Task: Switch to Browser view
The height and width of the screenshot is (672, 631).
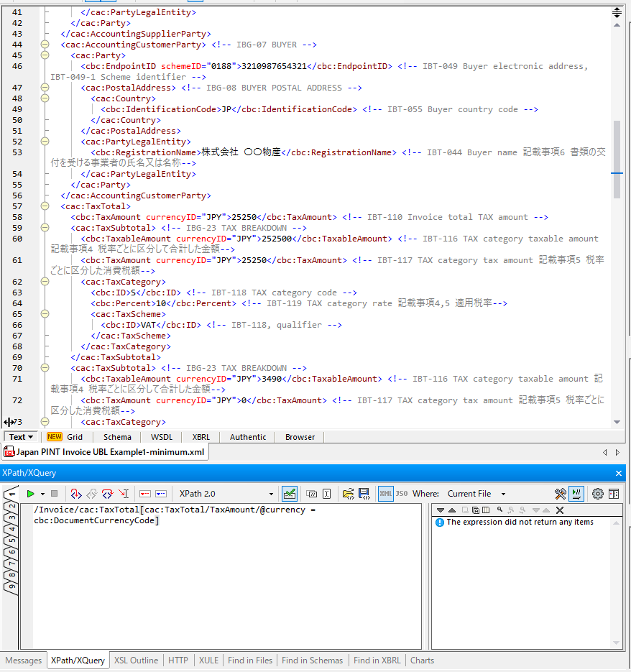Action: 300,437
